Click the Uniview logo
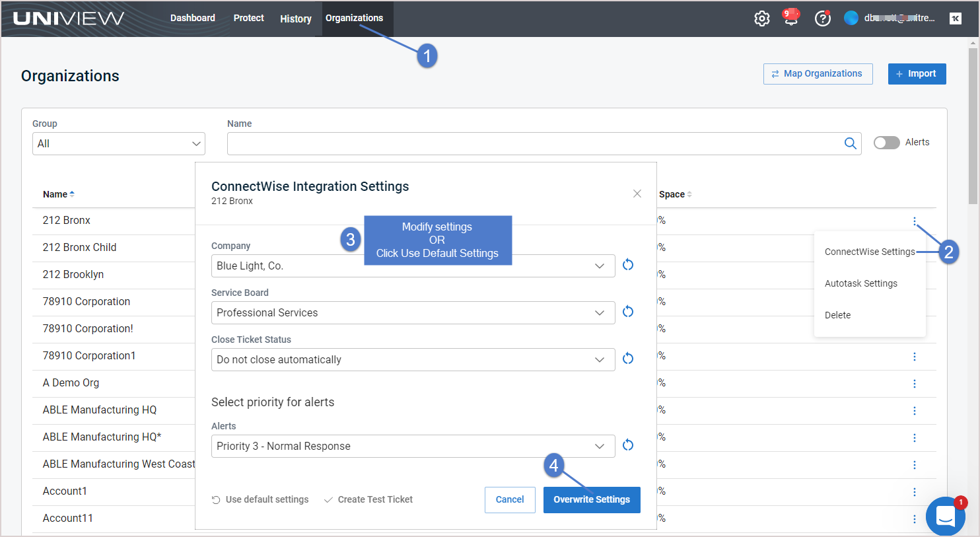Screen dimensions: 980x537 tap(69, 18)
